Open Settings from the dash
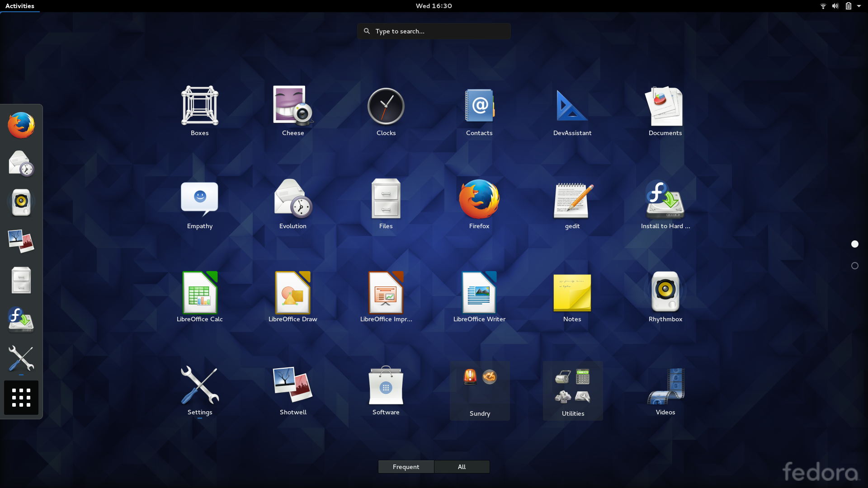Viewport: 868px width, 488px height. (21, 358)
